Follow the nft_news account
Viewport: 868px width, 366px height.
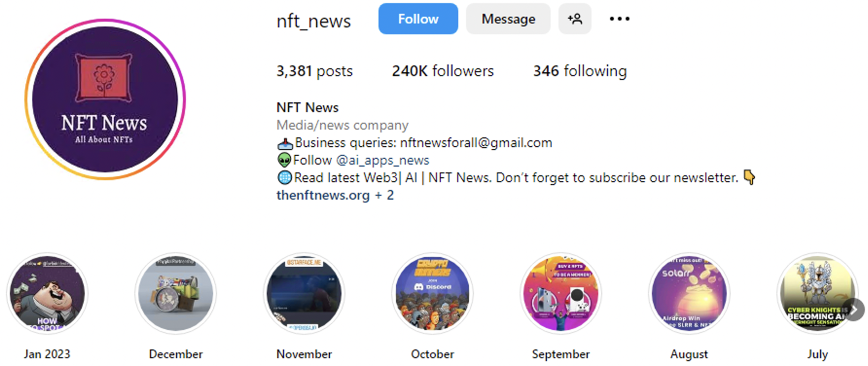pos(418,19)
